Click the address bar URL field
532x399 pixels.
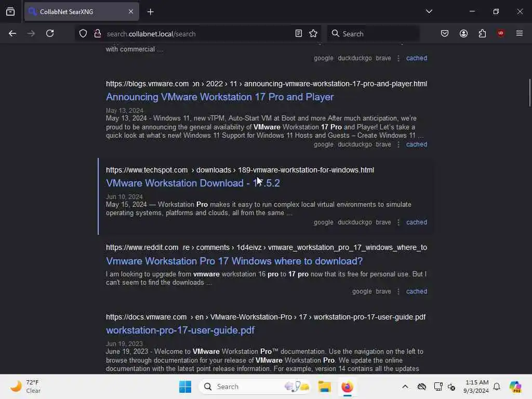[x=197, y=34]
